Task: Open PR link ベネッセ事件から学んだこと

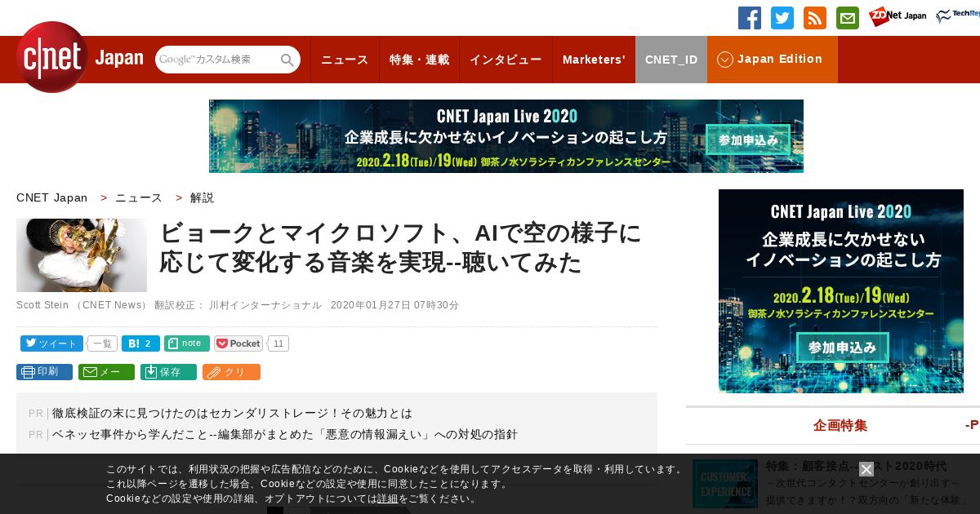Action: (x=285, y=435)
